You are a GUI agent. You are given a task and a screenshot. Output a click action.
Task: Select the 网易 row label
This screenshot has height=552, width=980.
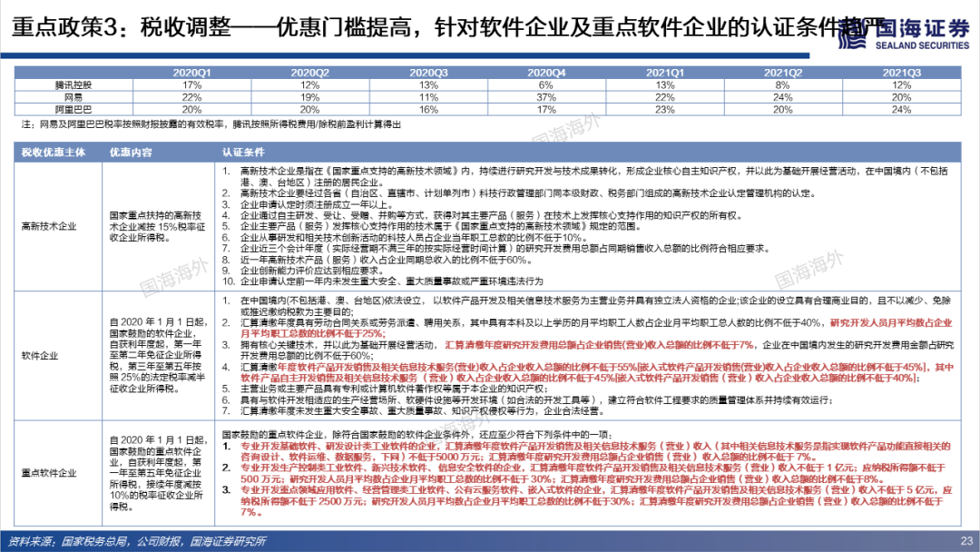click(x=73, y=97)
